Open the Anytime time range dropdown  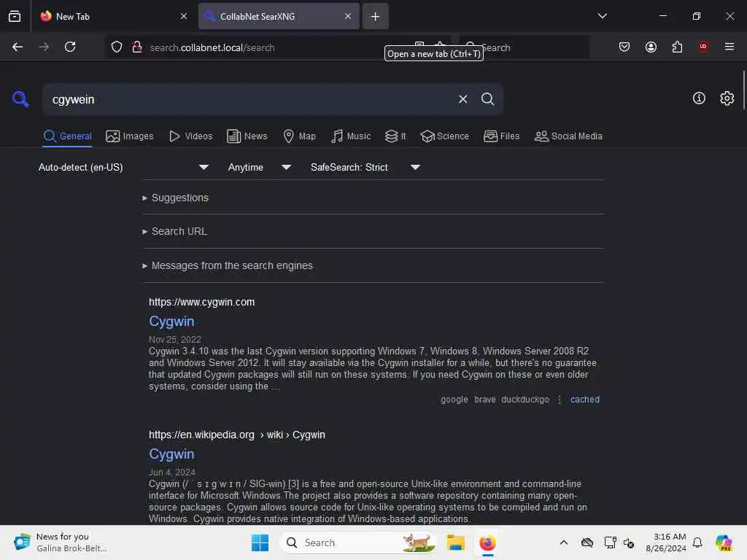click(x=259, y=167)
